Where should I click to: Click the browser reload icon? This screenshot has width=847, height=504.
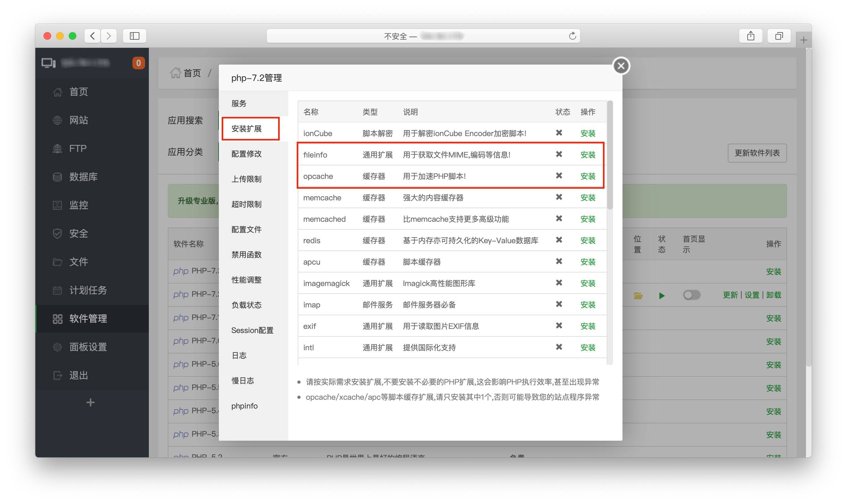click(572, 36)
